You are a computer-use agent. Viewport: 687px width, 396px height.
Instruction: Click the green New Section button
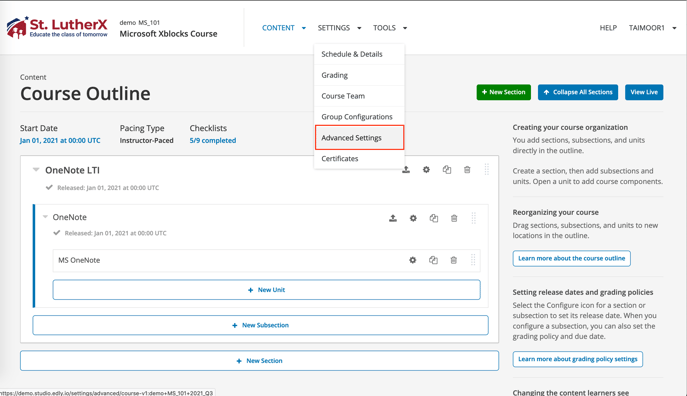pos(503,92)
